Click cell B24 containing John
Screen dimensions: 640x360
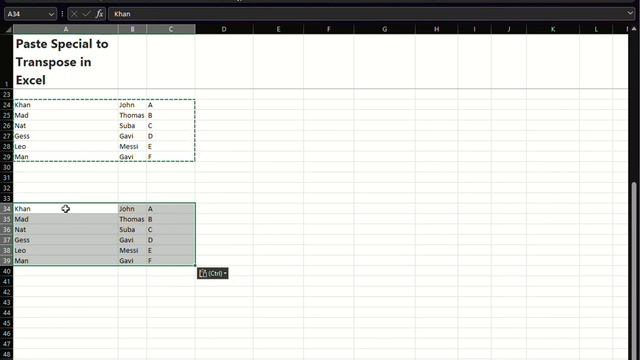click(x=132, y=105)
